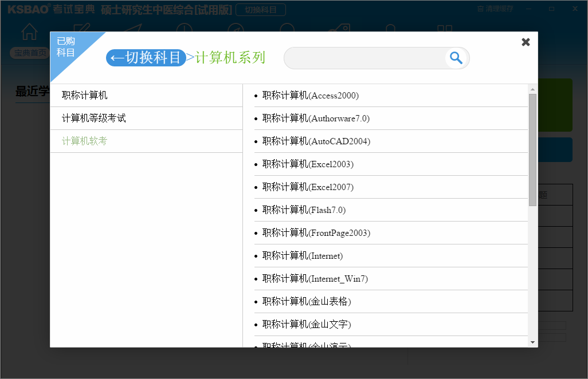Viewport: 588px width, 379px height.
Task: Open 职称计算机(Excel2003)
Action: pos(391,164)
